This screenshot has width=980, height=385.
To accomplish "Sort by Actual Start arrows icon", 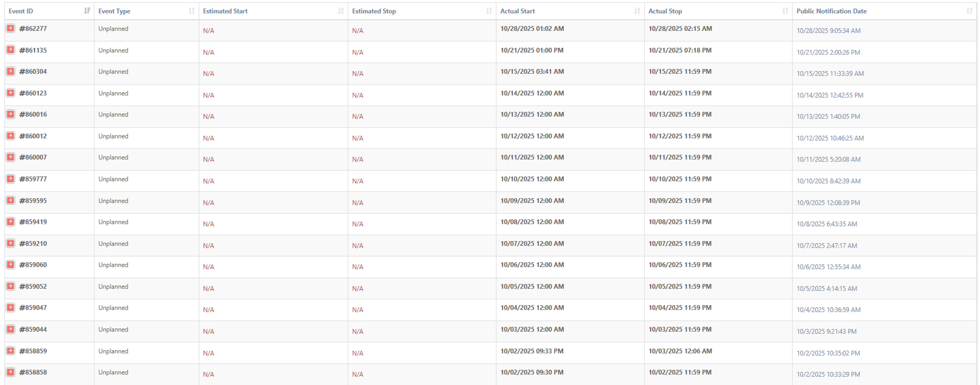I will click(637, 11).
